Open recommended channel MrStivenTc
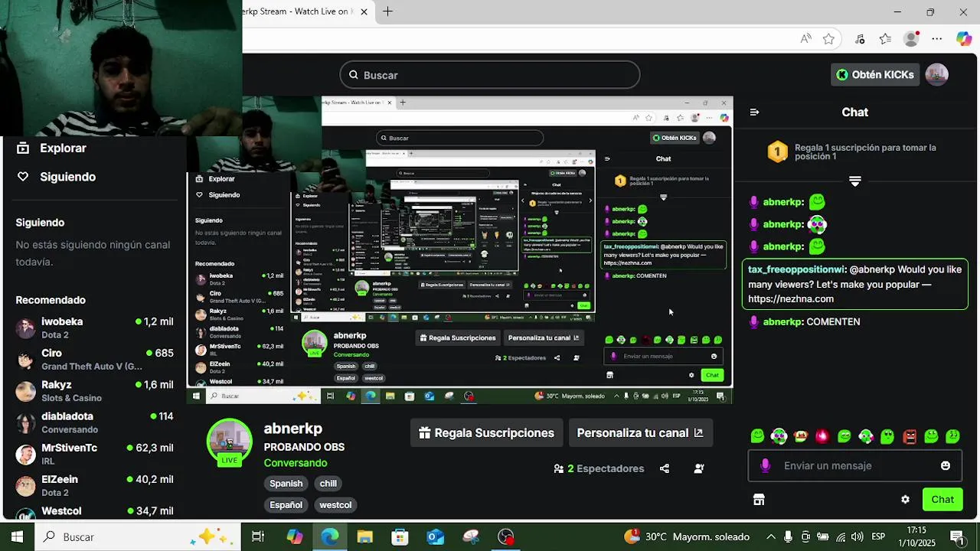The image size is (980, 551). [x=96, y=454]
